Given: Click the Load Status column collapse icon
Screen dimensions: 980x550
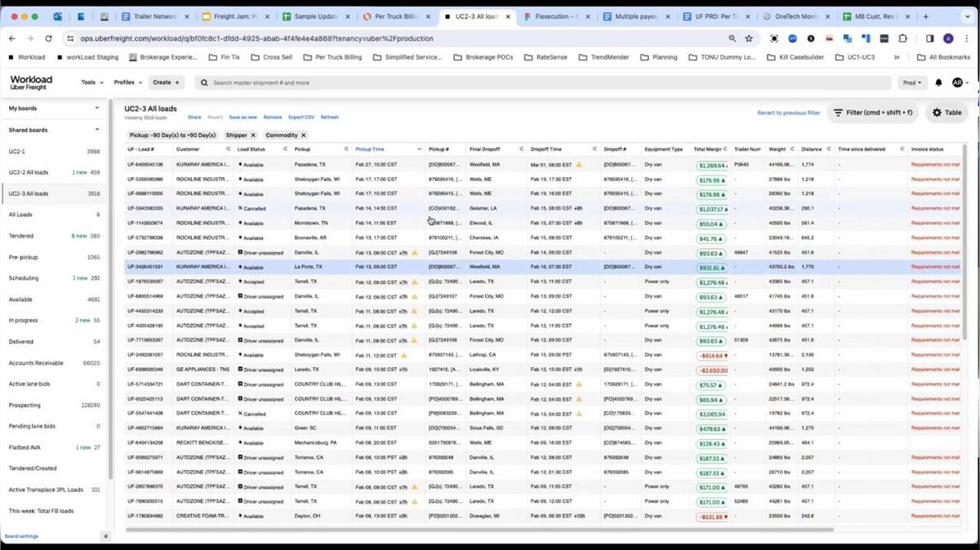Looking at the screenshot, I should click(x=285, y=149).
